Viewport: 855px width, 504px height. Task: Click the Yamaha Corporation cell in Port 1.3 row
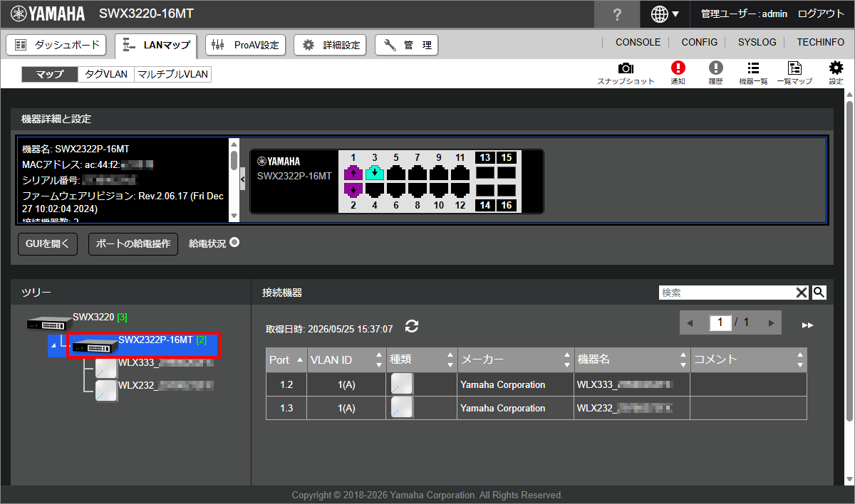pyautogui.click(x=515, y=408)
